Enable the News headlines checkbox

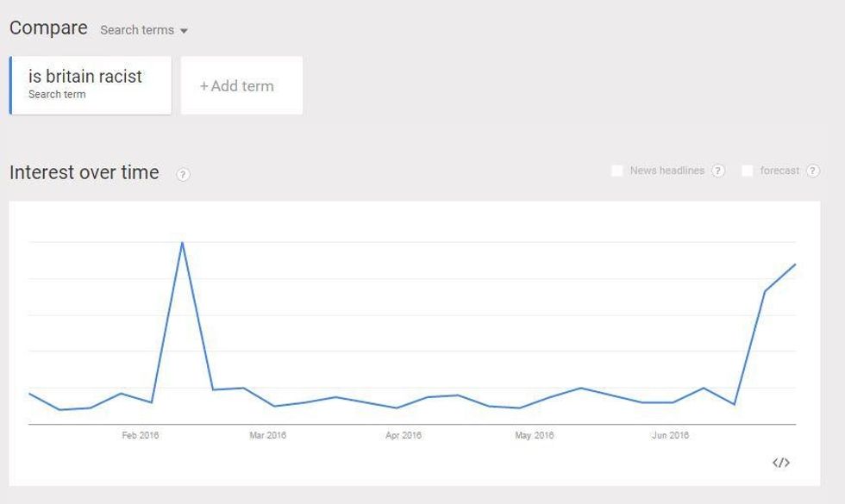click(x=617, y=171)
